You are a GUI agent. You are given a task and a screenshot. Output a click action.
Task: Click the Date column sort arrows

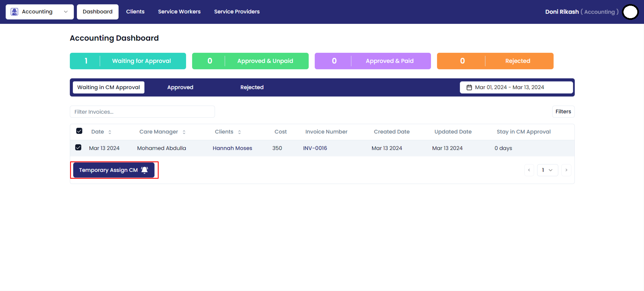[110, 132]
